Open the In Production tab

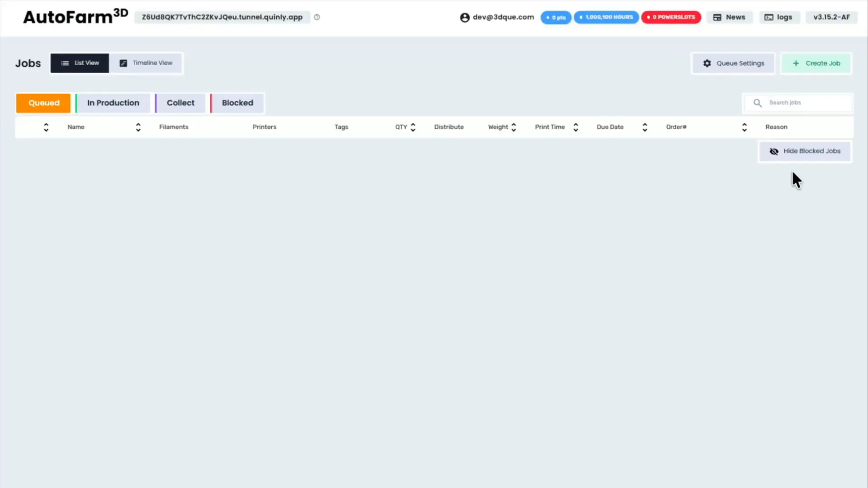[113, 103]
